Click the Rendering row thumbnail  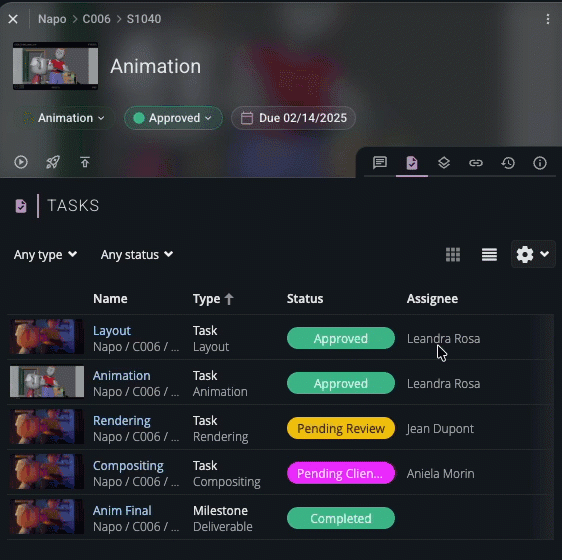coord(47,427)
